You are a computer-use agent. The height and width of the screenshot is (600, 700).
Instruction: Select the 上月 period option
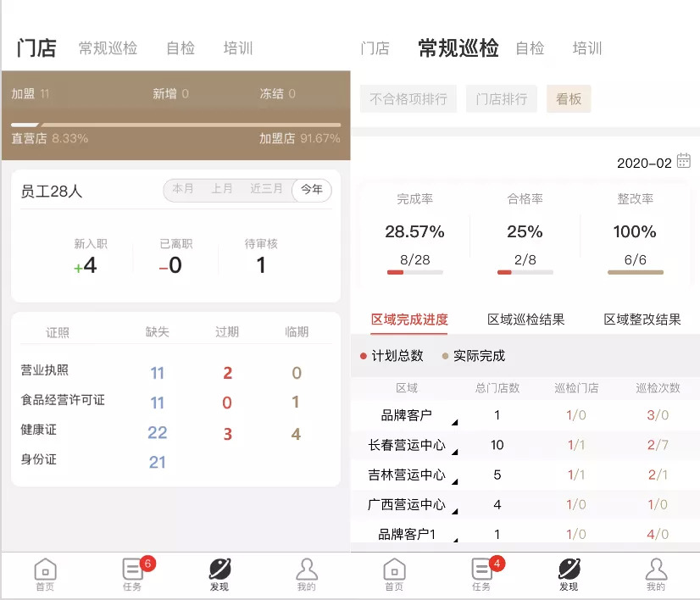coord(222,189)
